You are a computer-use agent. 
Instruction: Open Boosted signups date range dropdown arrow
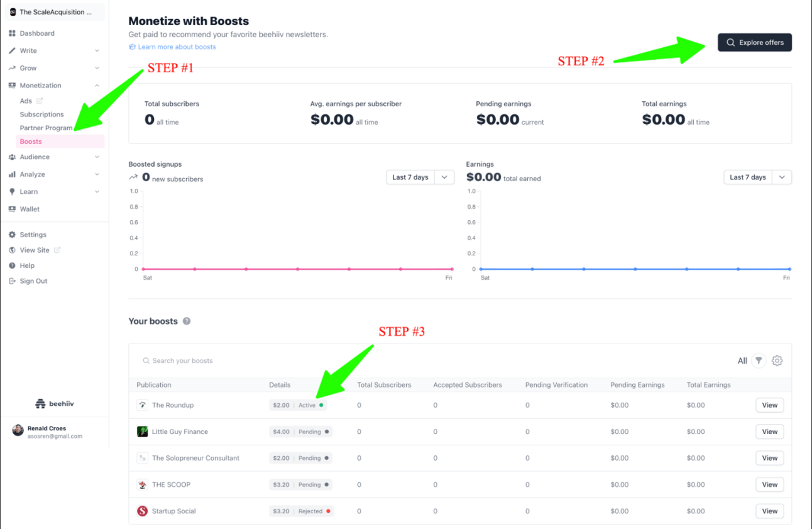(444, 177)
